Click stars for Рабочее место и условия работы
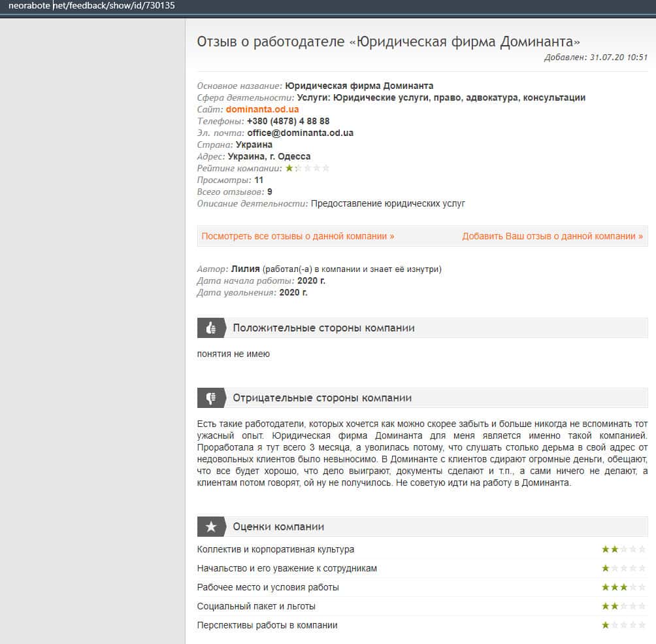Viewport: 656px width, 644px height. coord(623,587)
